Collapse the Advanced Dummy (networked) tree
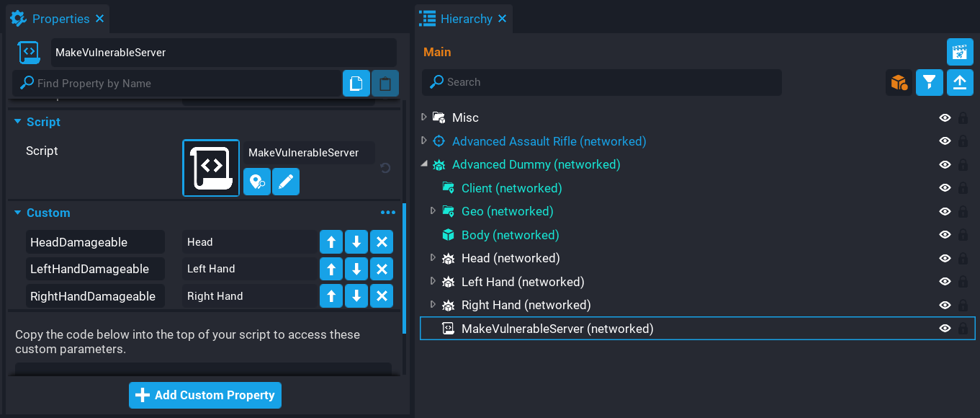 pos(424,164)
